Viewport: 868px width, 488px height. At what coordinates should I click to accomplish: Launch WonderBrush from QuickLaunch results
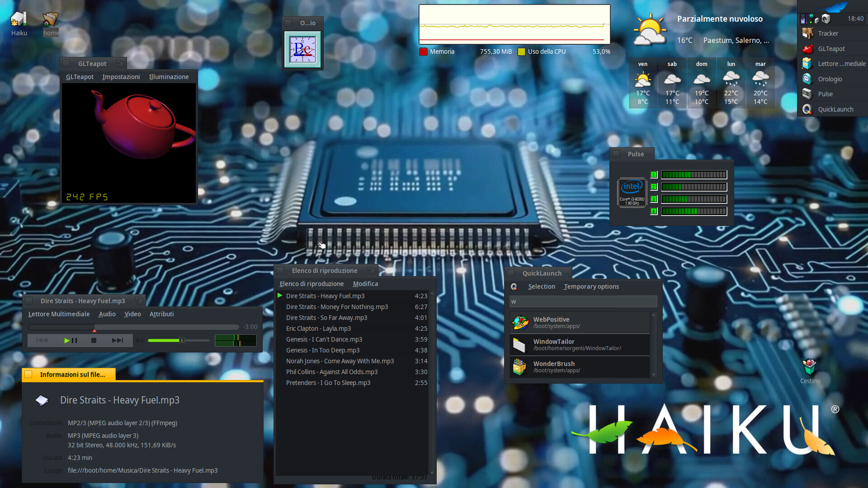(x=580, y=367)
